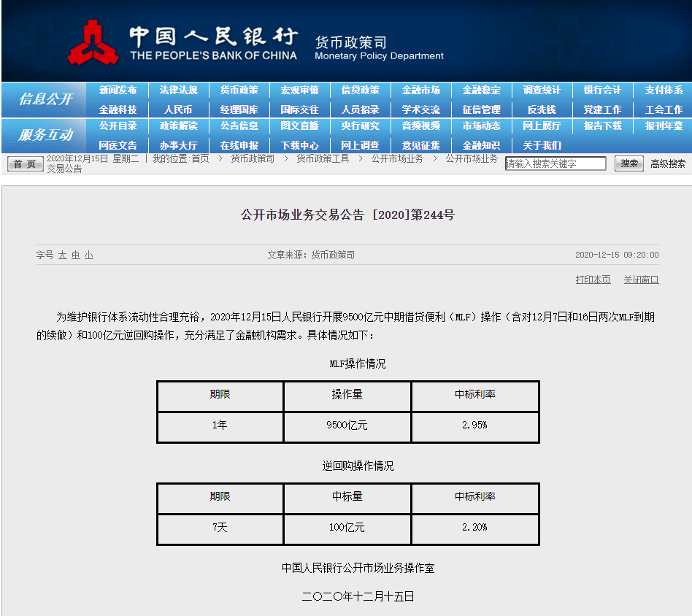Select 国际交往 menu item
Image resolution: width=692 pixels, height=616 pixels.
pyautogui.click(x=300, y=109)
